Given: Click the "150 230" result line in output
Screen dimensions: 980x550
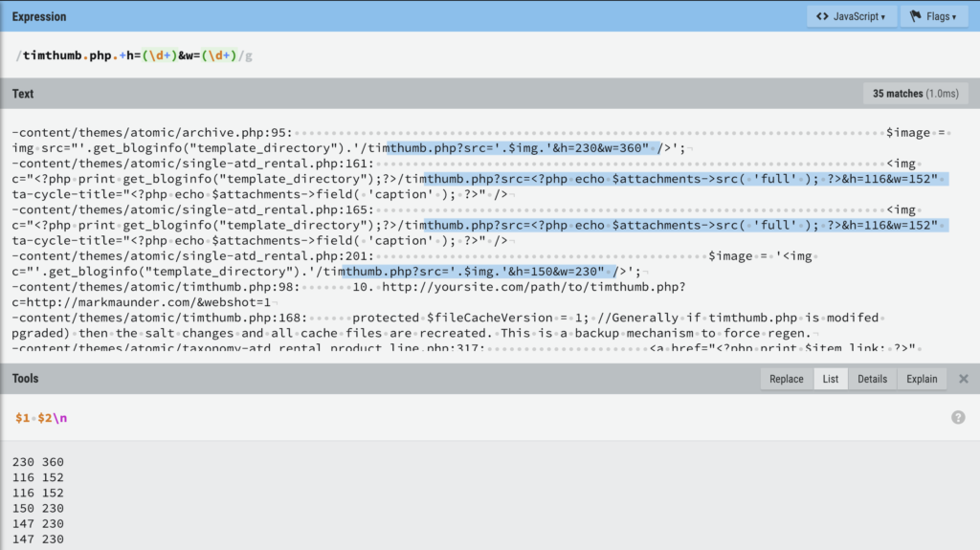Looking at the screenshot, I should (x=37, y=509).
